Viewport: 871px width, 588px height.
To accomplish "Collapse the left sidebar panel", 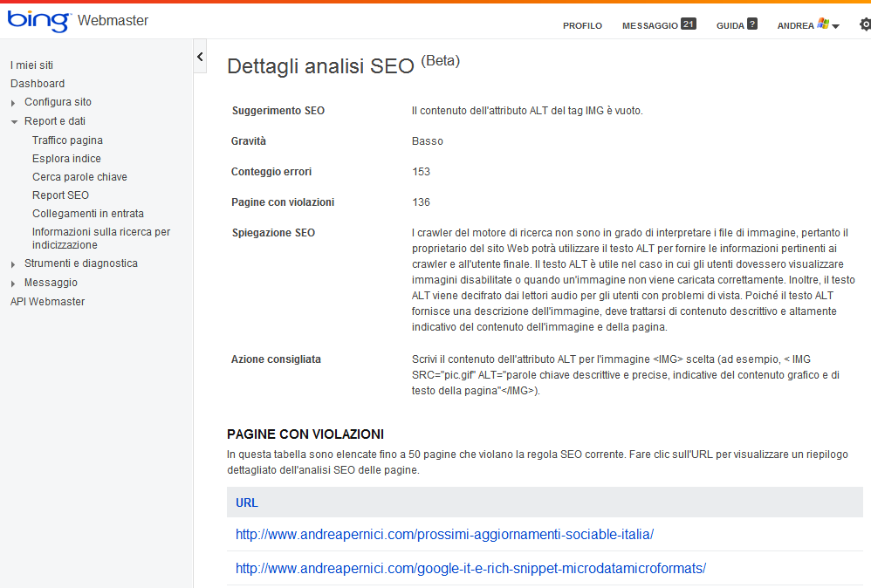I will coord(200,57).
